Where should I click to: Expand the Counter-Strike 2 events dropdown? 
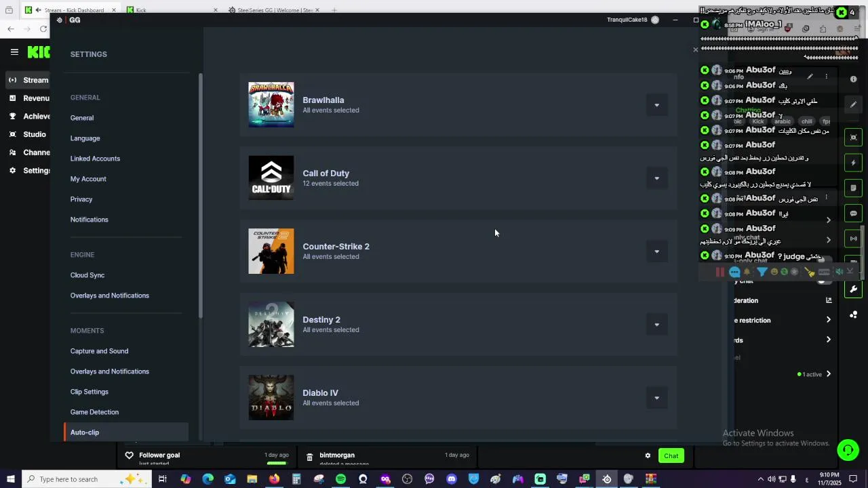point(656,251)
